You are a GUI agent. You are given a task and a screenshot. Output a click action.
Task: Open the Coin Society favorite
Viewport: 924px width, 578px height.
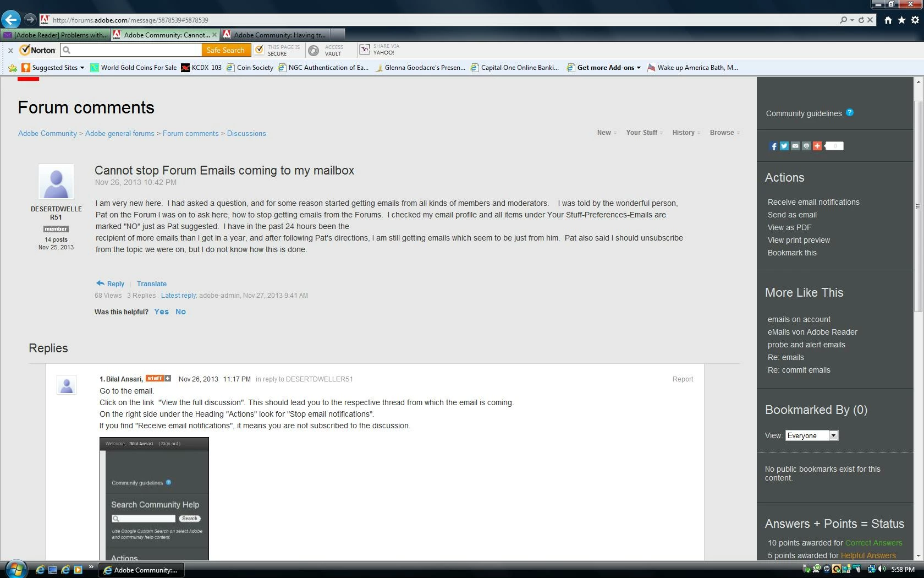250,68
